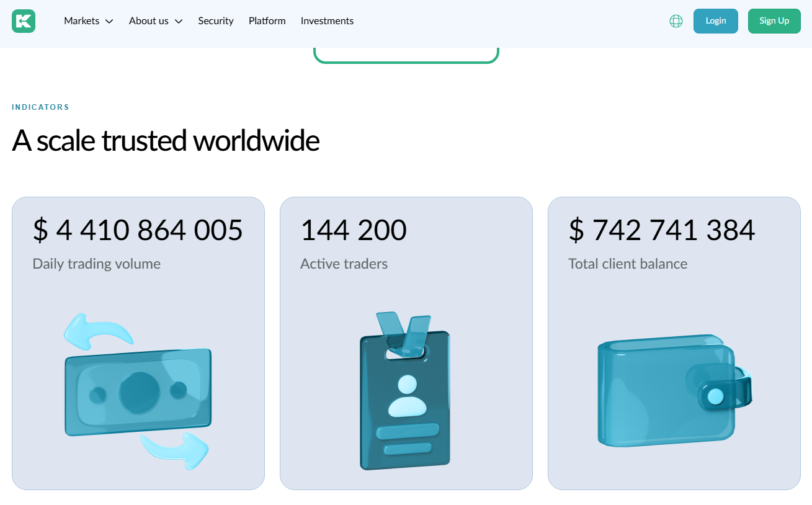The width and height of the screenshot is (812, 505).
Task: Click the green K logo icon
Action: tap(24, 21)
